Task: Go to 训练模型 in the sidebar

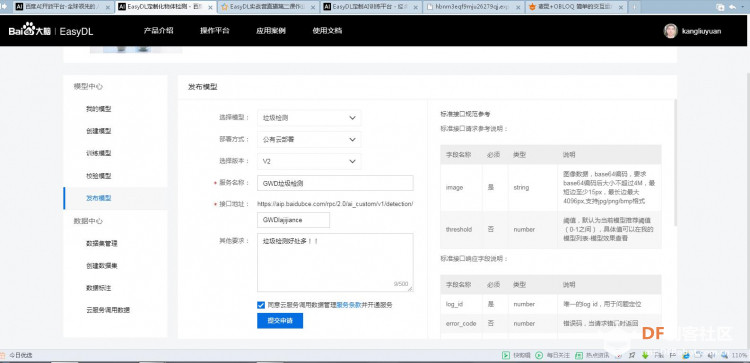Action: [99, 154]
